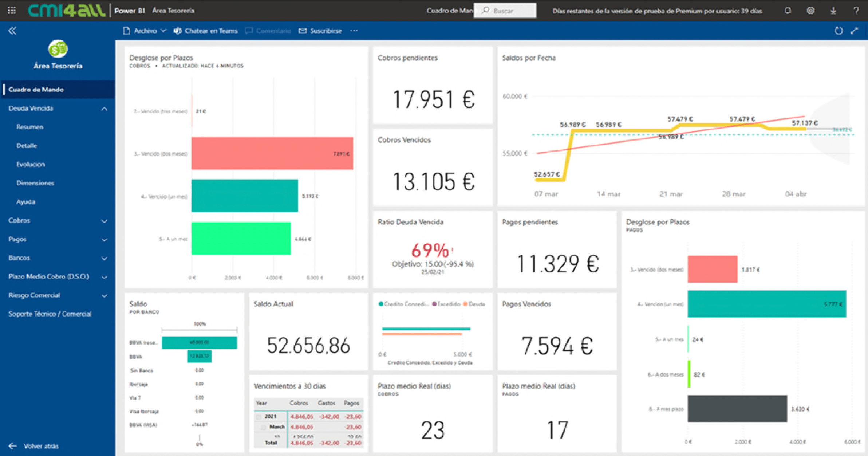
Task: Open the Archivo dropdown menu
Action: 145,31
